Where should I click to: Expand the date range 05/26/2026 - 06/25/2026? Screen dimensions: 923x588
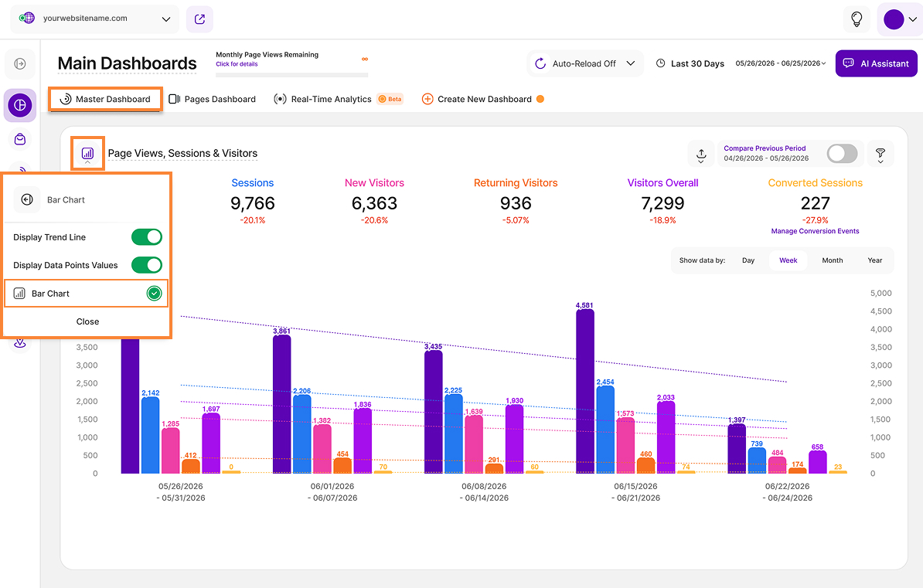780,63
